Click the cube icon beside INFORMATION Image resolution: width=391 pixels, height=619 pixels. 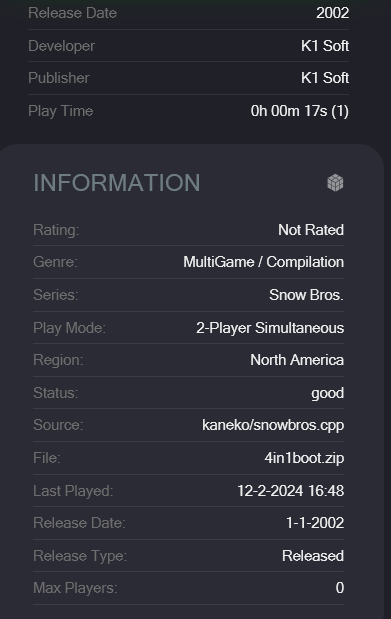point(335,183)
